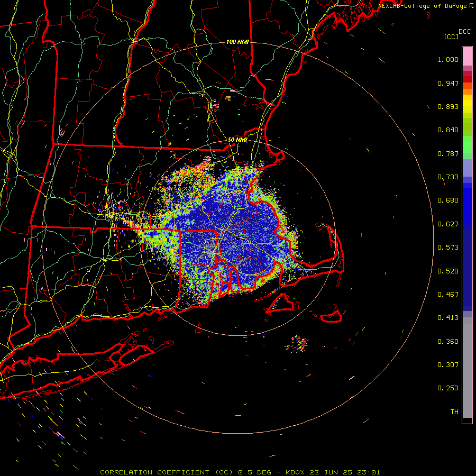Click the 0.840 scale value

click(448, 130)
